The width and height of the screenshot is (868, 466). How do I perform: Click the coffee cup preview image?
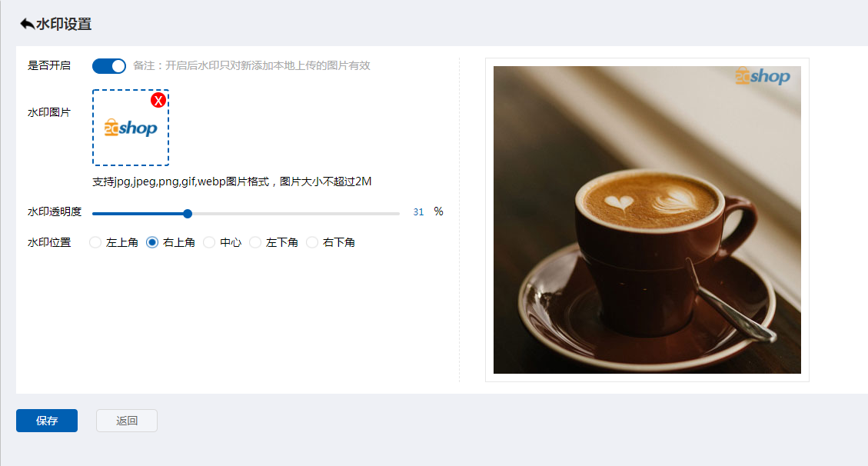pos(647,220)
